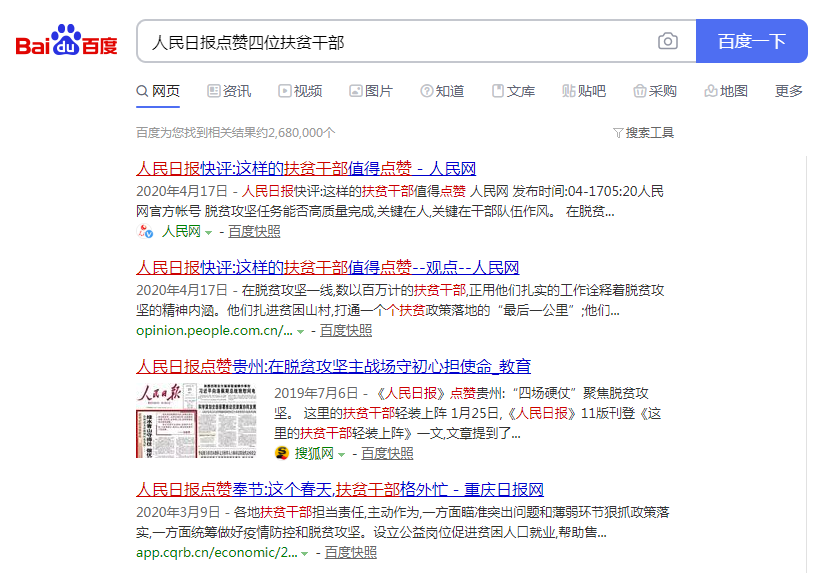Switch to the 地图 tab

click(726, 92)
